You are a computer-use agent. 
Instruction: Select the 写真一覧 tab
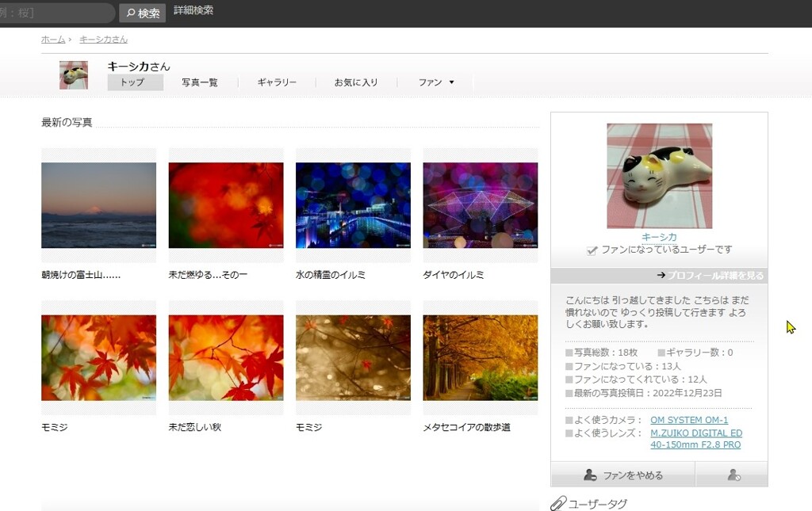tap(199, 82)
